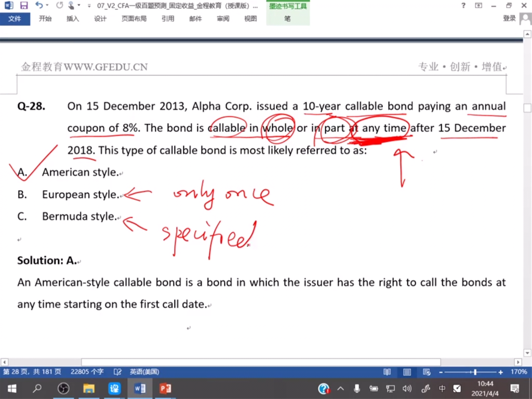Click the word count '22805 个字'

point(87,372)
